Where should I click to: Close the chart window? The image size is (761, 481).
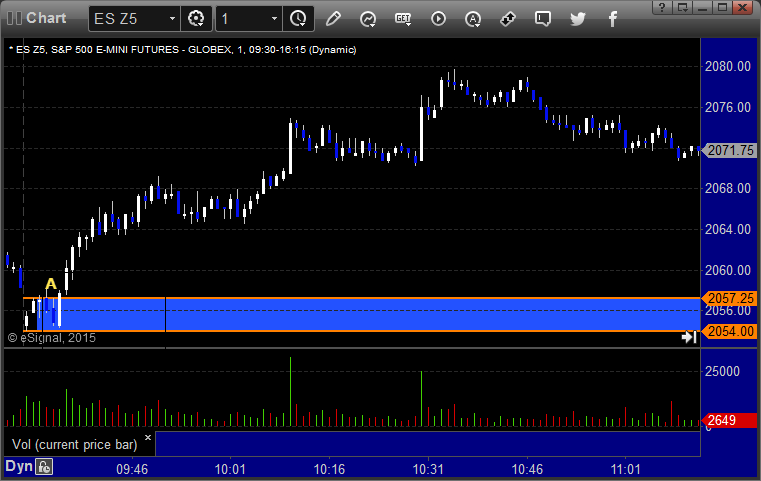tap(743, 7)
